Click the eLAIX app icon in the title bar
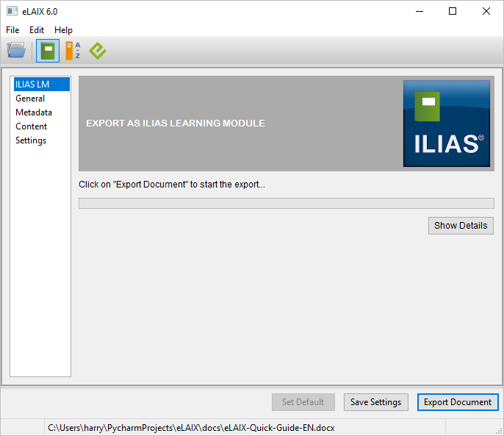Viewport: 504px width, 436px height. [12, 11]
